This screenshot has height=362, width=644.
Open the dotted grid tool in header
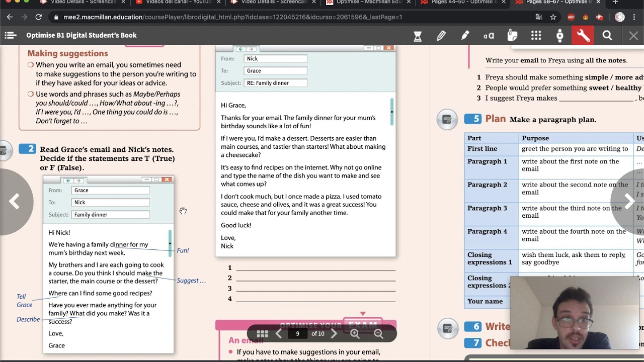tap(536, 36)
